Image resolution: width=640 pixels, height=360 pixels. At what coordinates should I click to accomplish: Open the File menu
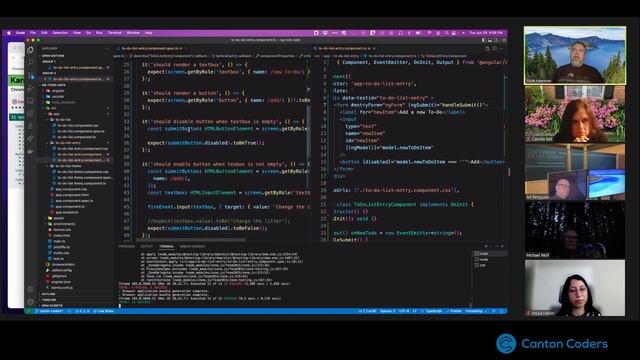(x=33, y=33)
